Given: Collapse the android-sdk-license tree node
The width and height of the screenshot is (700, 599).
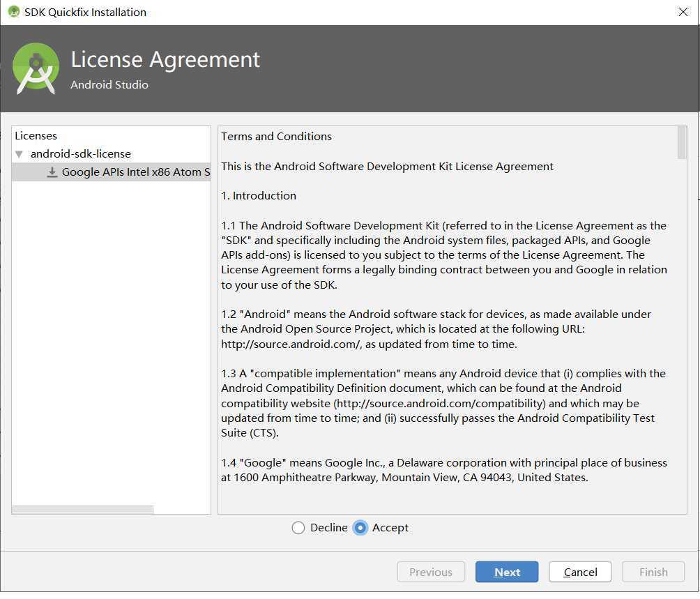Looking at the screenshot, I should pos(19,154).
